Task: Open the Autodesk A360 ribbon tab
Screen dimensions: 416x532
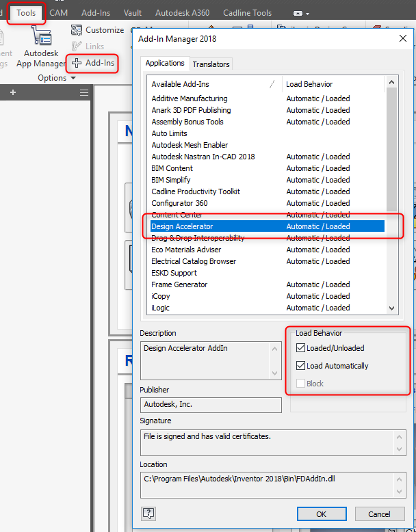Action: [x=183, y=13]
